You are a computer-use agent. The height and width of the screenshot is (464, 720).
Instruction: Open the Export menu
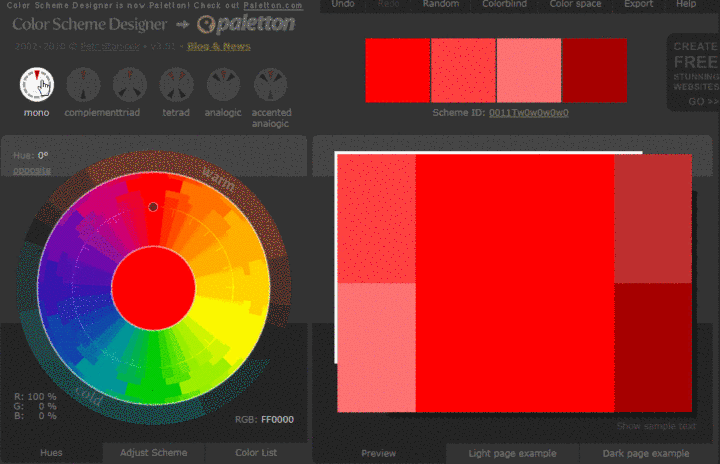638,4
